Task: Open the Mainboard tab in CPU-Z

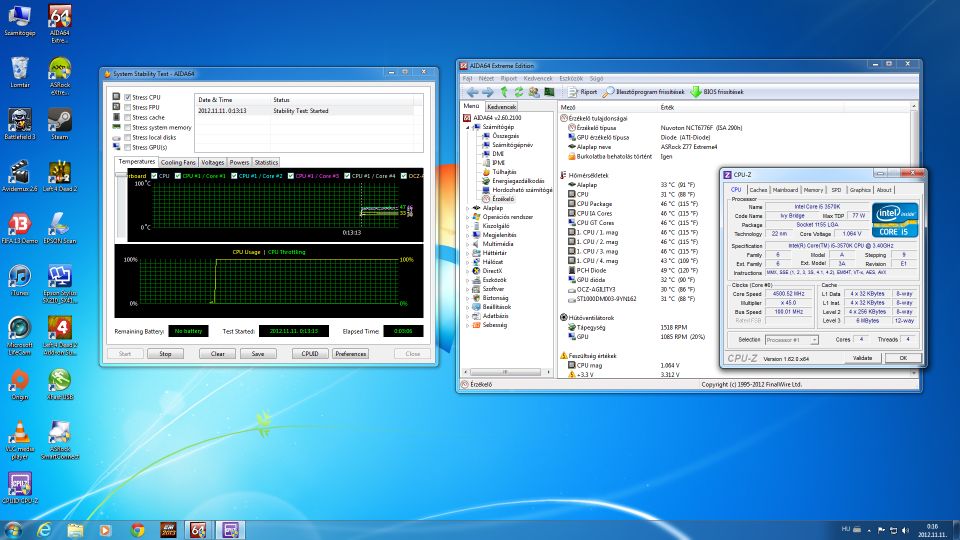Action: click(785, 189)
